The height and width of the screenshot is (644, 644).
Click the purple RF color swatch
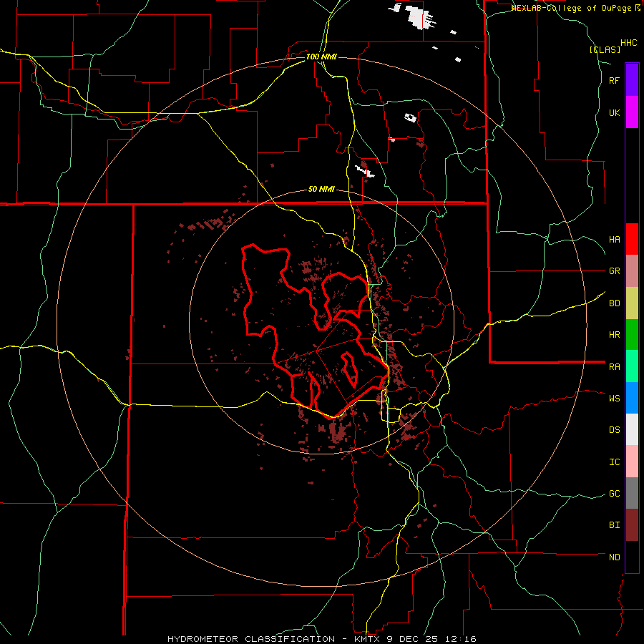[632, 80]
